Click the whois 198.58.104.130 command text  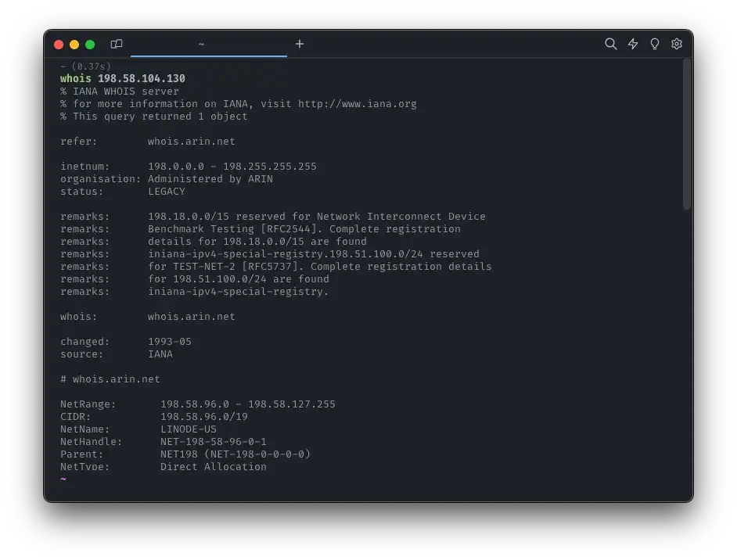[123, 78]
